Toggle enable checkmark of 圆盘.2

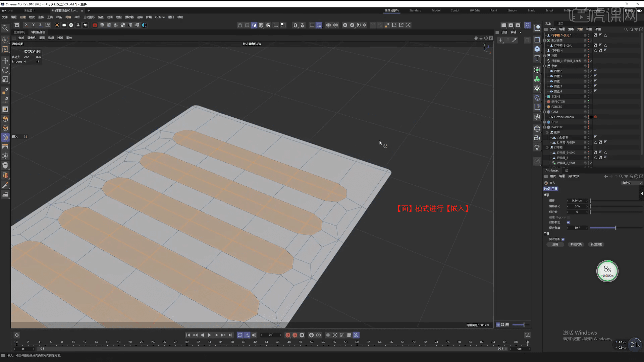pyautogui.click(x=591, y=71)
